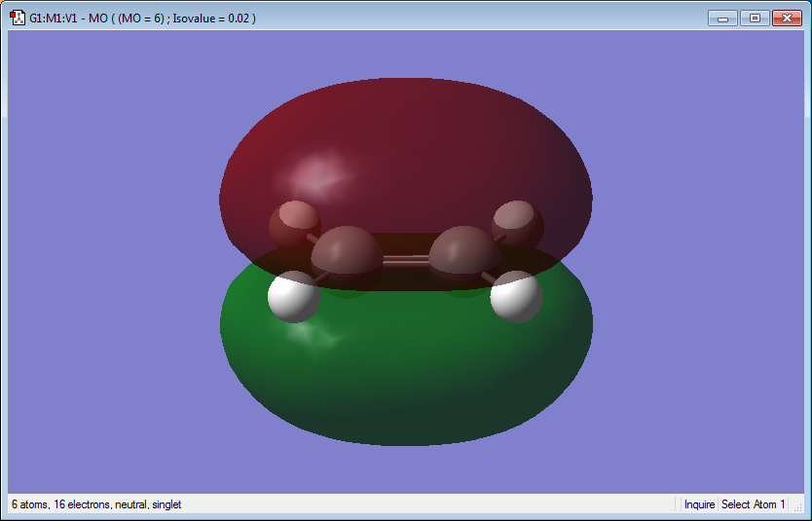Screen dimensions: 812x521
Task: Click the GaussView window icon in title bar
Action: click(18, 18)
